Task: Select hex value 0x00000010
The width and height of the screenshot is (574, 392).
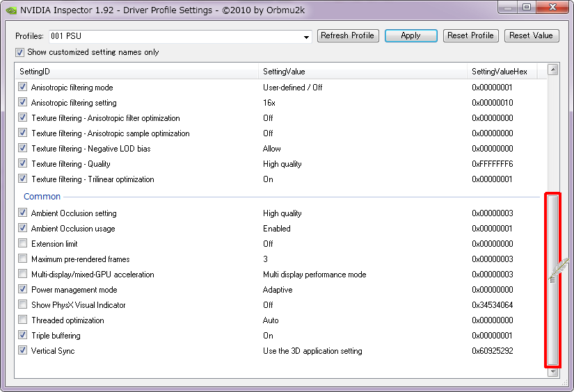Action: pyautogui.click(x=493, y=103)
